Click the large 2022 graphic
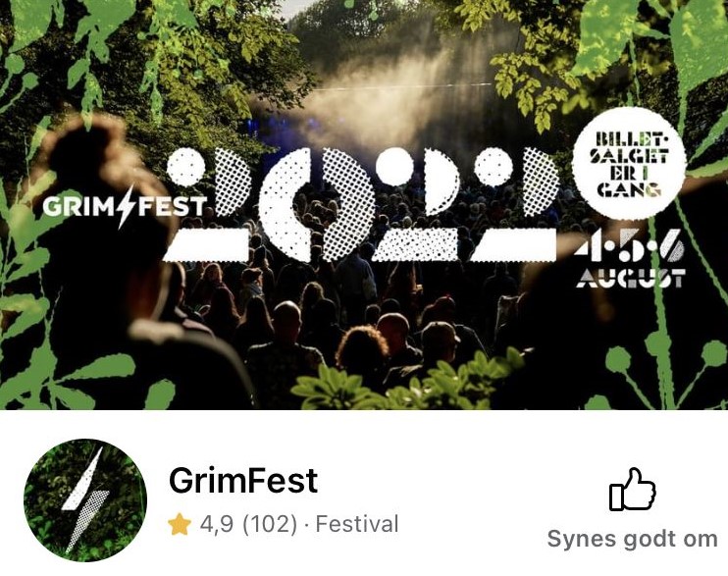The image size is (728, 576). pyautogui.click(x=361, y=204)
